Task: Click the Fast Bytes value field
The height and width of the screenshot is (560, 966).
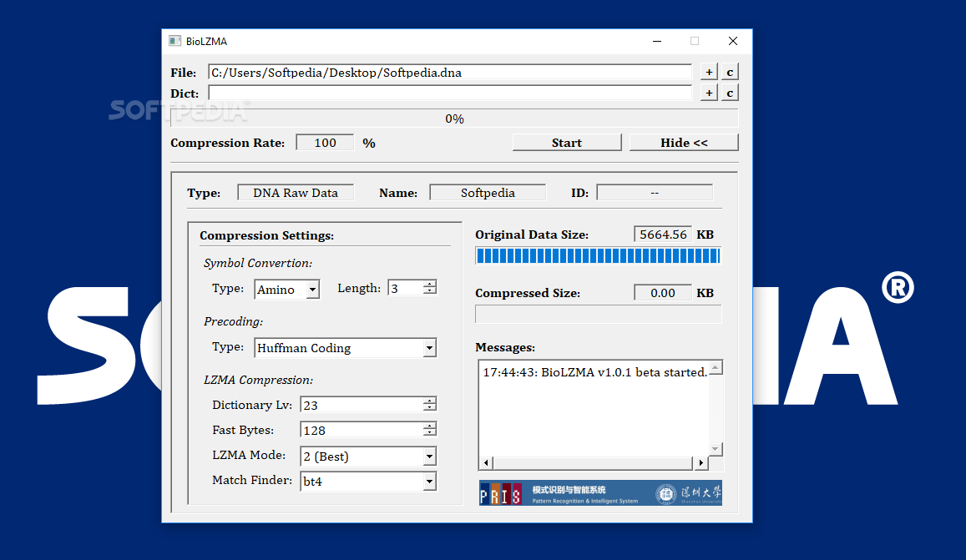Action: [x=362, y=430]
